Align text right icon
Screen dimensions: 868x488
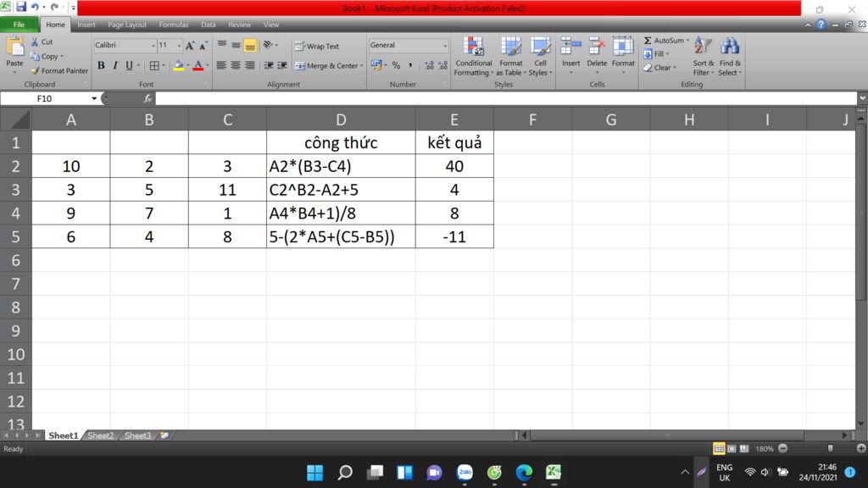(x=250, y=65)
